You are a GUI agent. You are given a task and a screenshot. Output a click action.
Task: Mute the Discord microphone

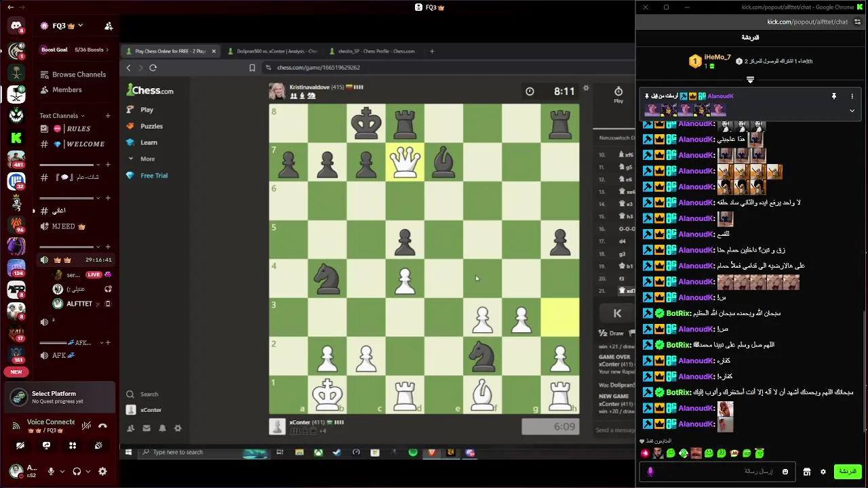coord(51,471)
